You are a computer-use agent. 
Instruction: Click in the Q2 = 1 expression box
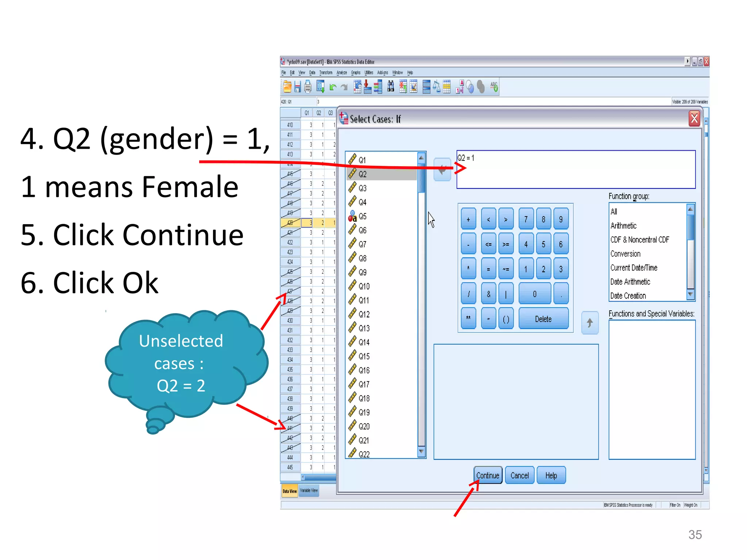pos(576,170)
